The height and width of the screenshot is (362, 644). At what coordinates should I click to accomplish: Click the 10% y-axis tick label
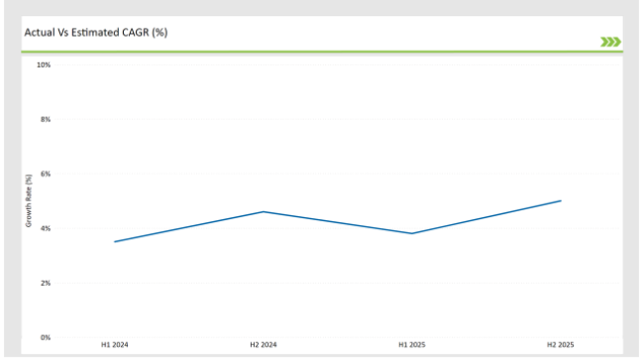click(44, 65)
